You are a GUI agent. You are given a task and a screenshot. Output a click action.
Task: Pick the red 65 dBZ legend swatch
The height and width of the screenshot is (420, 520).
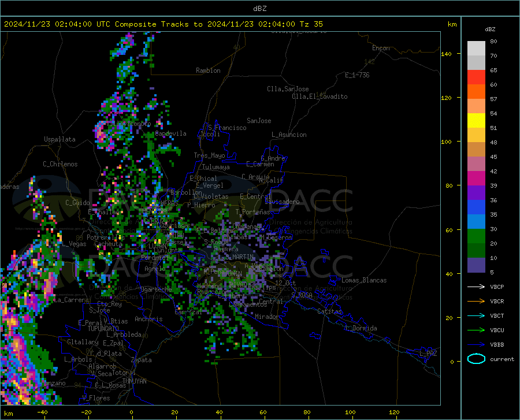[476, 77]
